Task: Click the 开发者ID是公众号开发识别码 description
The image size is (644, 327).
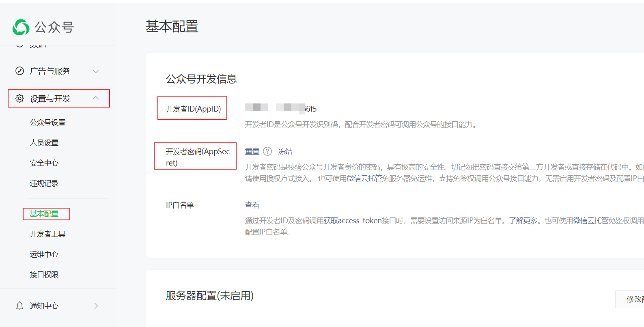Action: pyautogui.click(x=362, y=125)
